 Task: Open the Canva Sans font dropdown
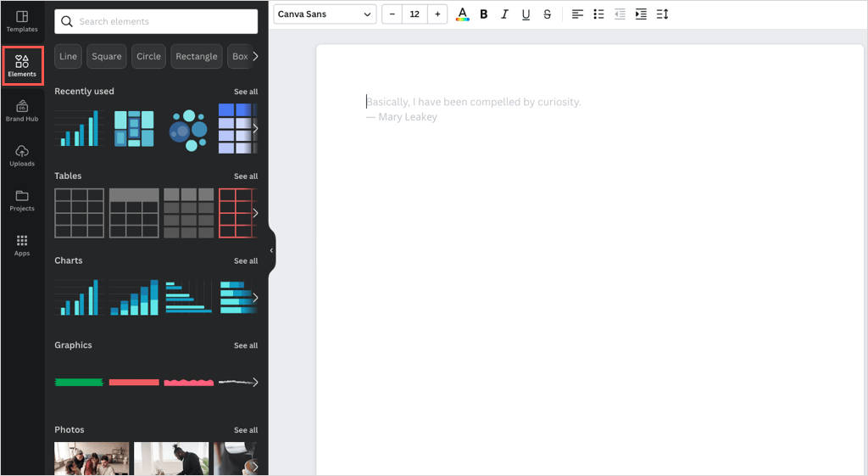click(x=325, y=14)
